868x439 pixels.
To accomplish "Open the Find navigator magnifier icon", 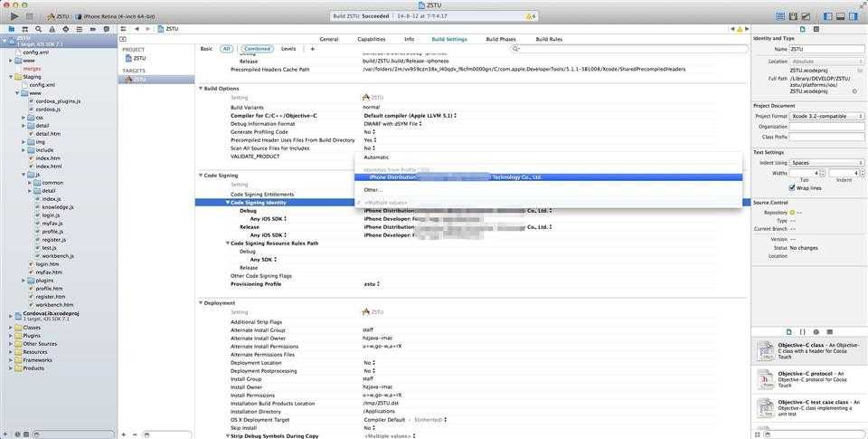I will 38,29.
